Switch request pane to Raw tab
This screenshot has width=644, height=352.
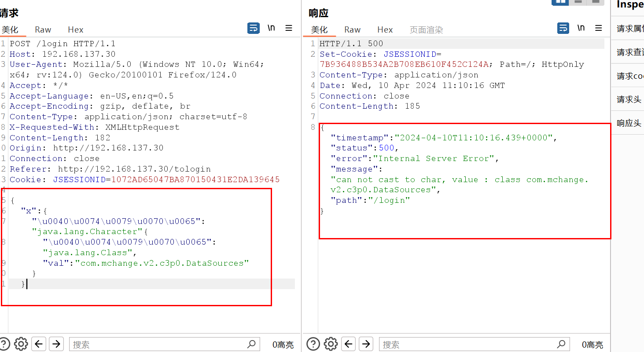coord(43,29)
